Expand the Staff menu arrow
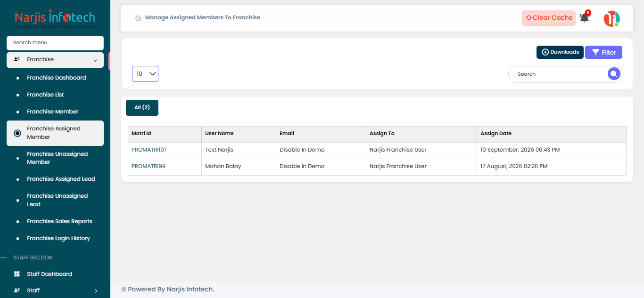Viewport: 644px width, 298px height. point(96,291)
